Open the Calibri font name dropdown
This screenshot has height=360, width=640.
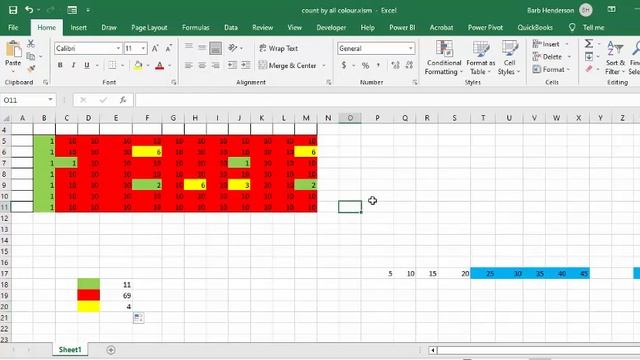pos(118,49)
